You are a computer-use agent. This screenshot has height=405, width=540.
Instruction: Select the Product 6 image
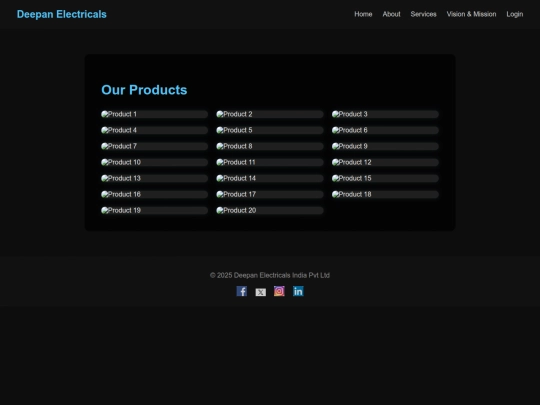(385, 130)
